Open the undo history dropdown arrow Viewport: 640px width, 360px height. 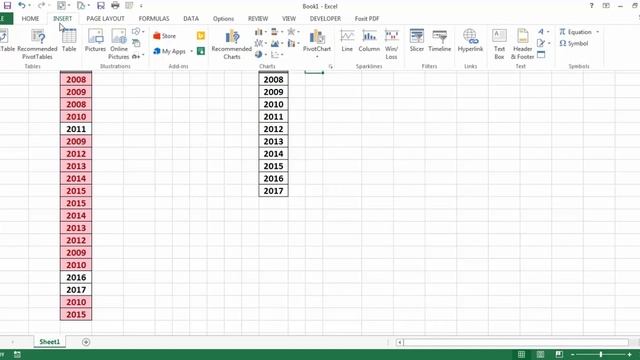pos(29,6)
